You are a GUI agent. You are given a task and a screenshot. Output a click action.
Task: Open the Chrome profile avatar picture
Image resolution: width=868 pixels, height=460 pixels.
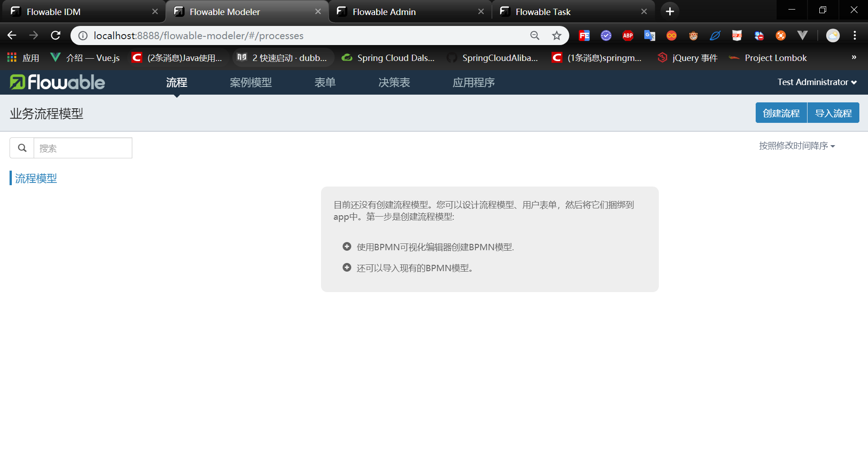833,35
